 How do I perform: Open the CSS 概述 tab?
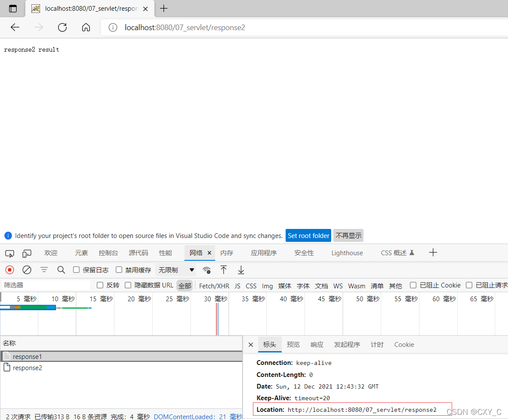click(x=397, y=253)
